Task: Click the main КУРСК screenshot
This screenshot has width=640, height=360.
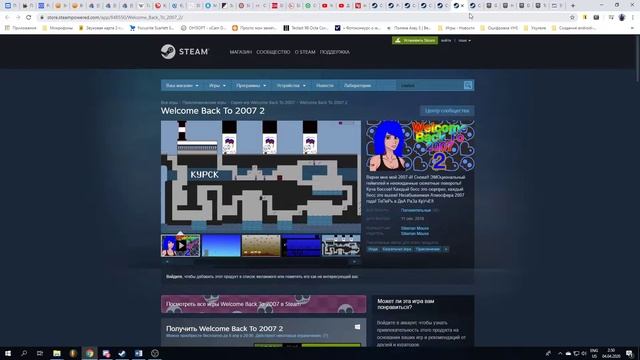Action: point(261,176)
